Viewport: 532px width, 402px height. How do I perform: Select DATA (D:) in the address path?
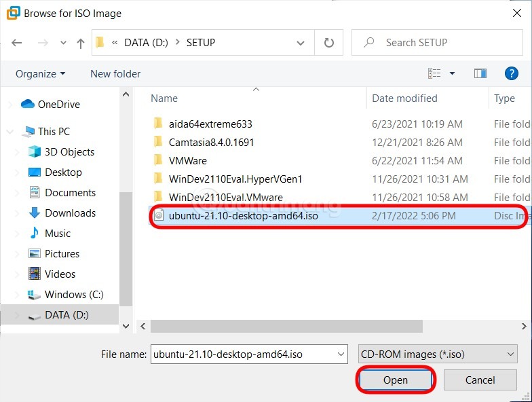(147, 42)
